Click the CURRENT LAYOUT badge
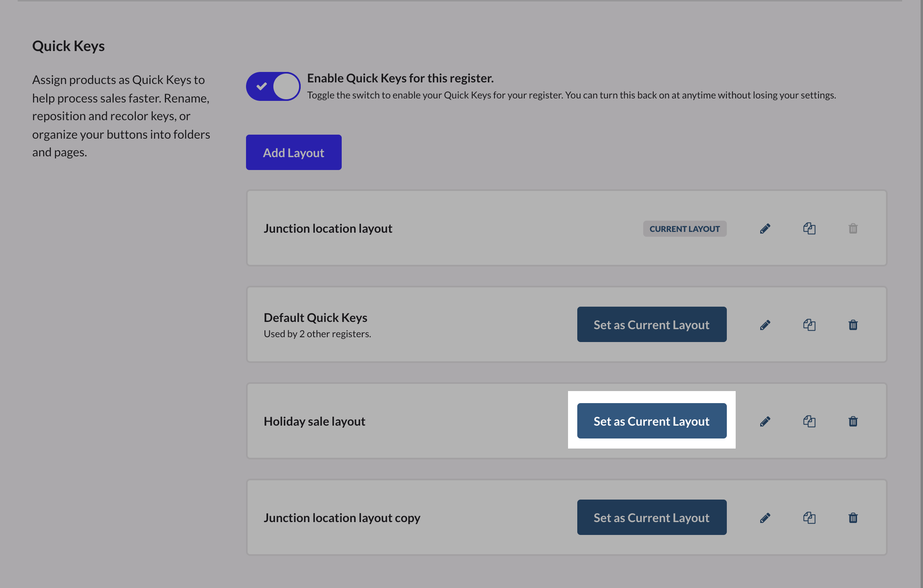This screenshot has height=588, width=923. point(685,229)
